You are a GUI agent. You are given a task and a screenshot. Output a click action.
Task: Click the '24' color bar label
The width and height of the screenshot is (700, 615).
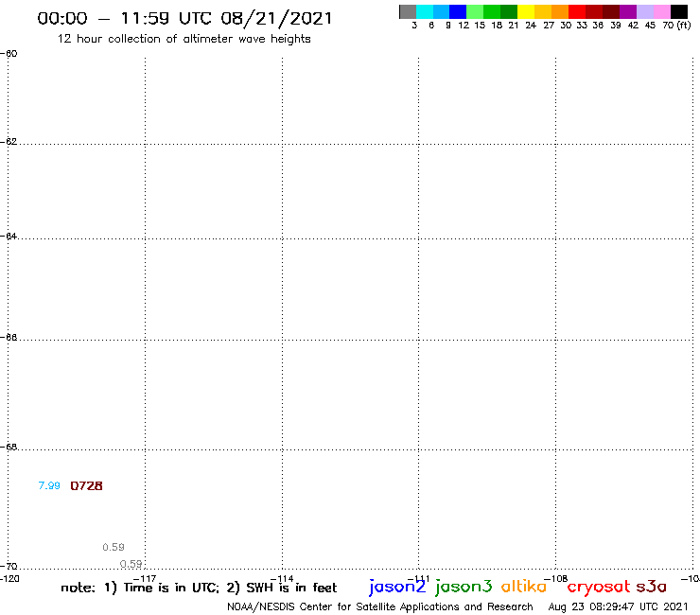tap(531, 25)
